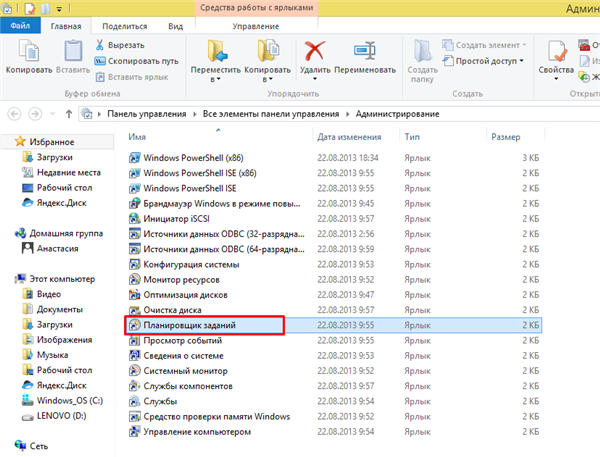
Task: Open Музыка folder in sidebar
Action: (x=52, y=355)
